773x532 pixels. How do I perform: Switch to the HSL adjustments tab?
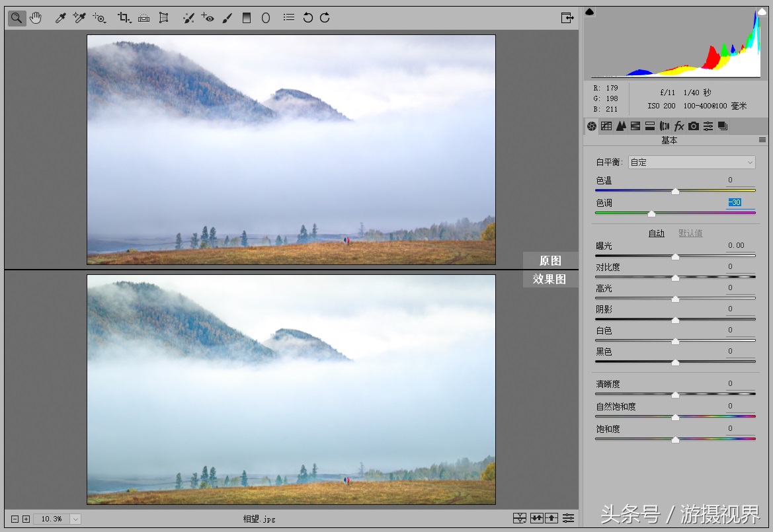637,126
